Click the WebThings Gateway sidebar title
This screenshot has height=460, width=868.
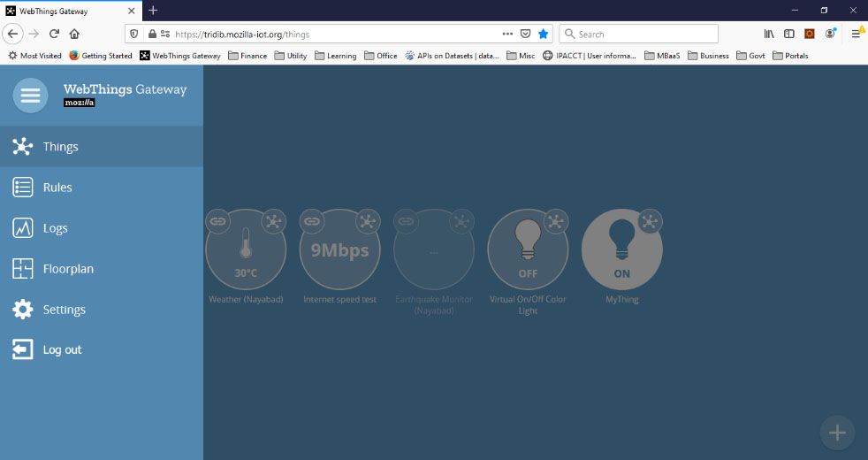[x=126, y=89]
